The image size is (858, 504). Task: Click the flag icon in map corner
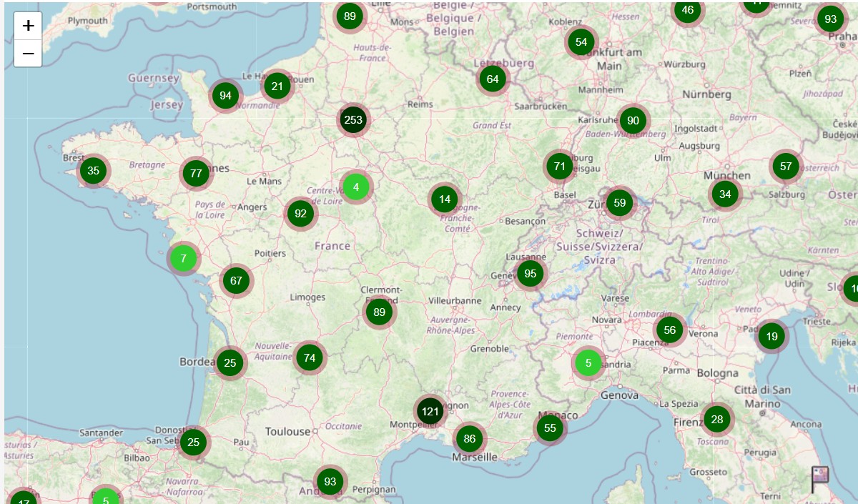coord(819,478)
